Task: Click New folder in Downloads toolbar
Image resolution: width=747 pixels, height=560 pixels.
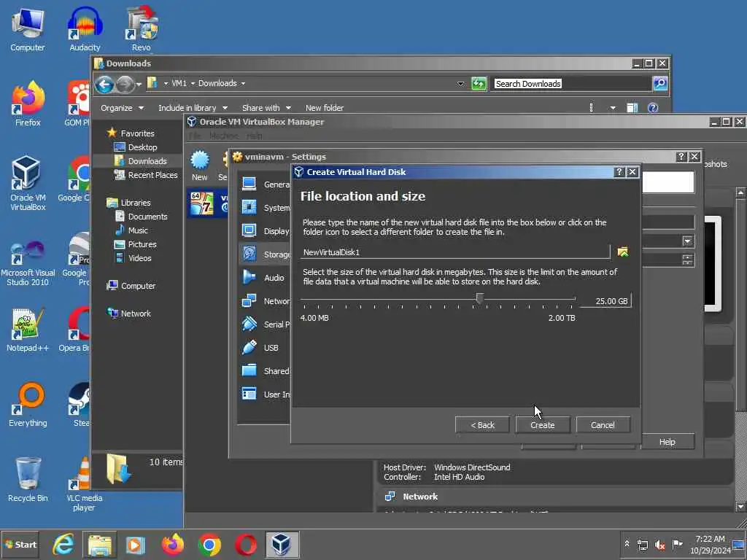Action: click(325, 108)
